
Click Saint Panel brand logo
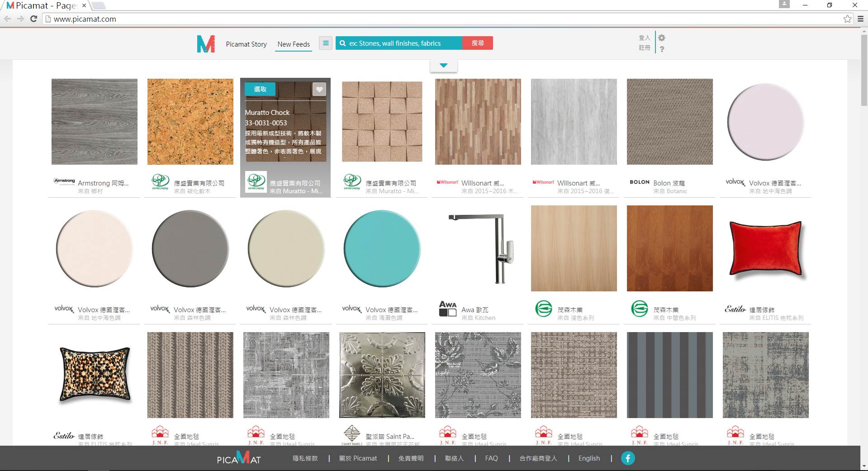click(x=352, y=435)
